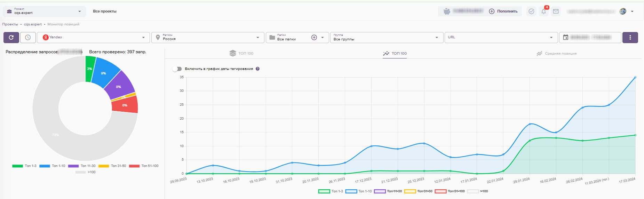644x199 pixels.
Task: Click the help question mark icon
Action: 257,69
